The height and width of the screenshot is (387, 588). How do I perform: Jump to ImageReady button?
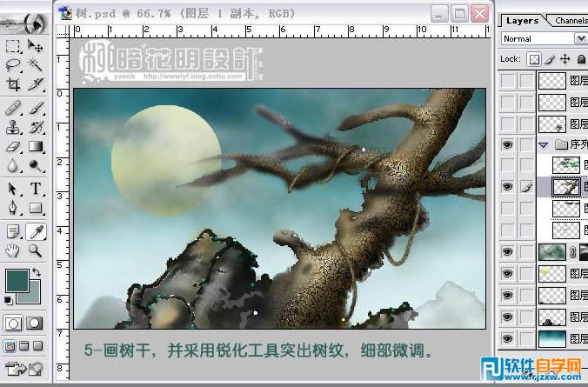16,369
